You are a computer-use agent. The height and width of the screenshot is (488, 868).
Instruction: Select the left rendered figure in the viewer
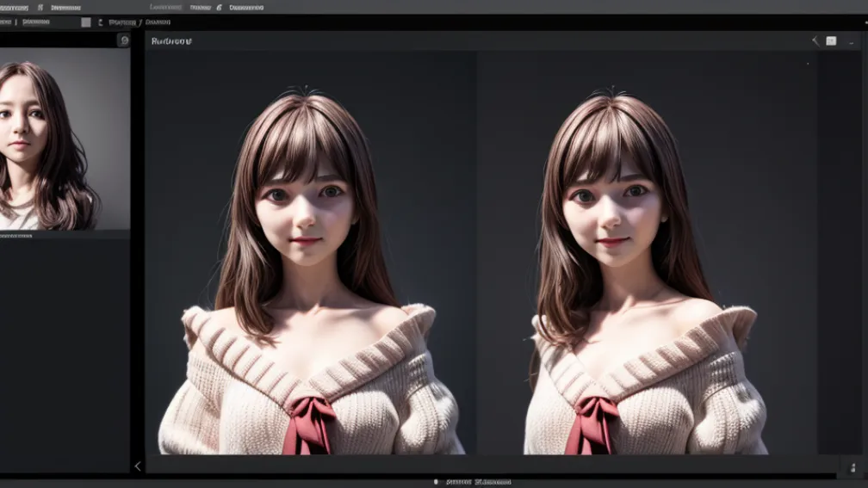click(x=311, y=271)
